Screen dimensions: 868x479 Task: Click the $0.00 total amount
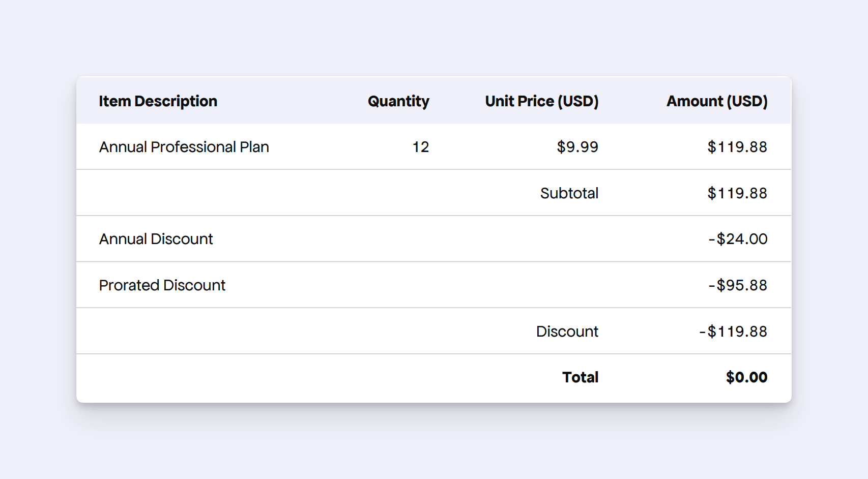[x=746, y=377]
